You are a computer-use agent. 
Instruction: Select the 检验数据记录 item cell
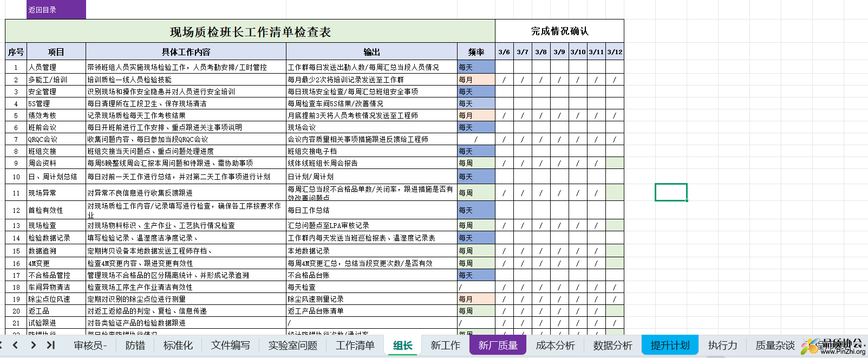click(56, 238)
